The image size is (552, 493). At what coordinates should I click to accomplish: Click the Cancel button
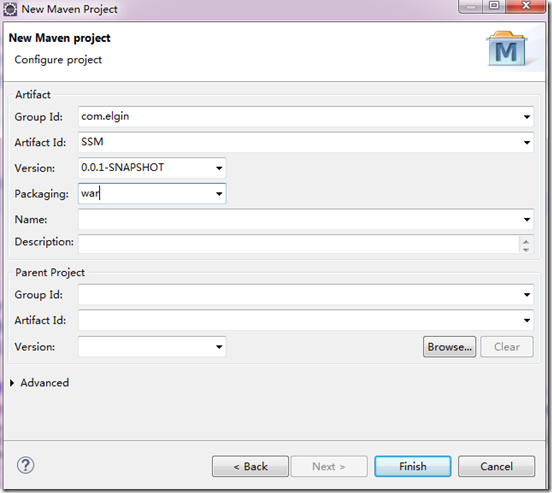tap(496, 467)
